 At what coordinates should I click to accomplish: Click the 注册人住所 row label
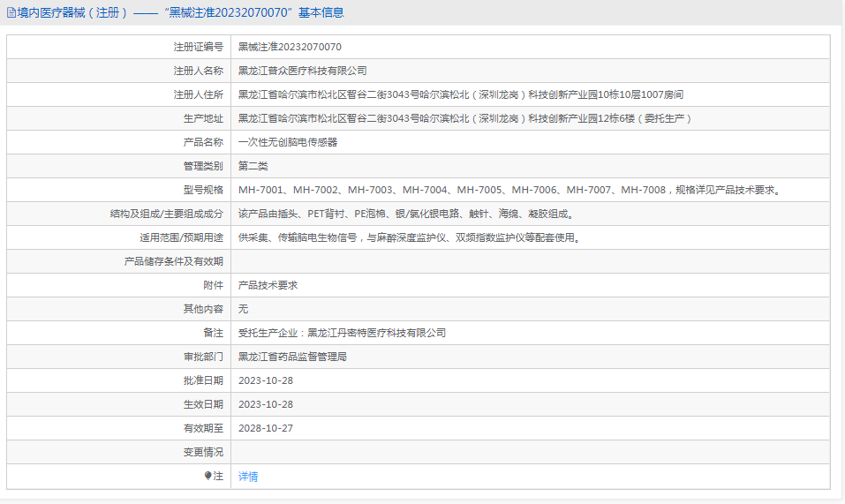click(199, 94)
